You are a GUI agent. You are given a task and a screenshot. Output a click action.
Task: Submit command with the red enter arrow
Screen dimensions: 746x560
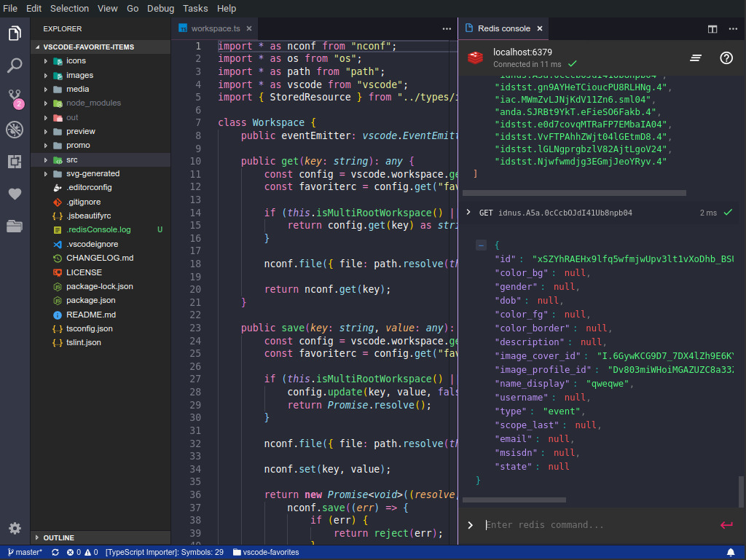[726, 525]
